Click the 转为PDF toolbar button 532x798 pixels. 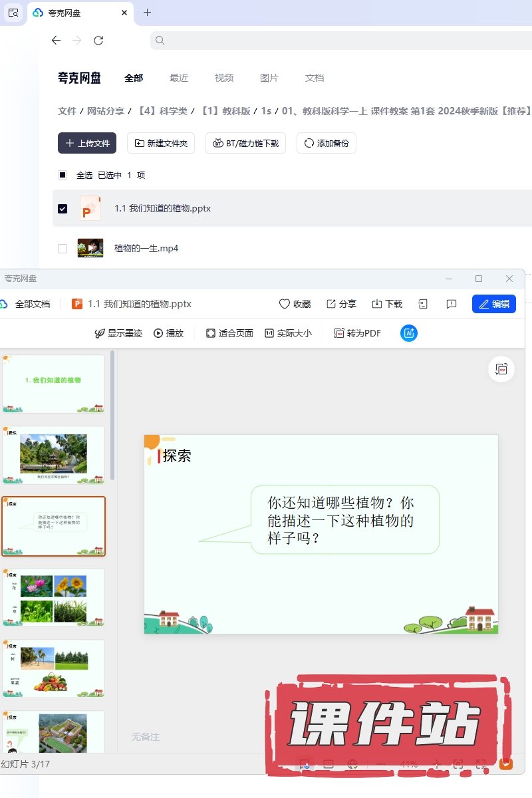[357, 333]
